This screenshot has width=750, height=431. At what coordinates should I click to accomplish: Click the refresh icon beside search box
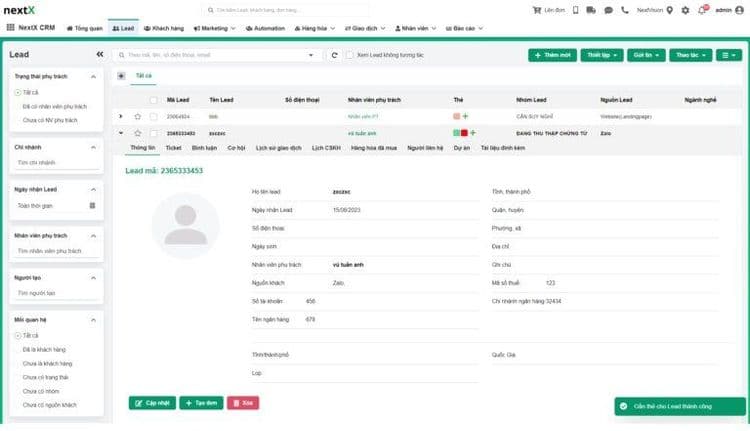[x=333, y=55]
